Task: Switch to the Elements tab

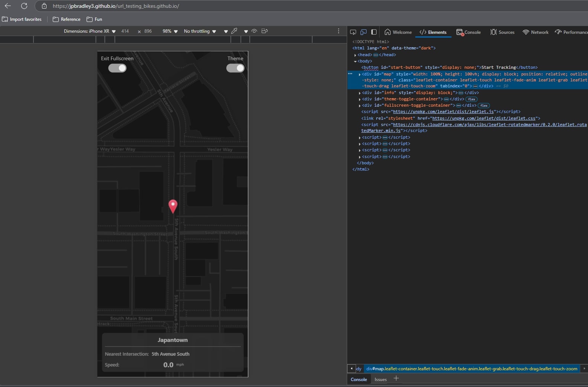Action: pyautogui.click(x=433, y=32)
